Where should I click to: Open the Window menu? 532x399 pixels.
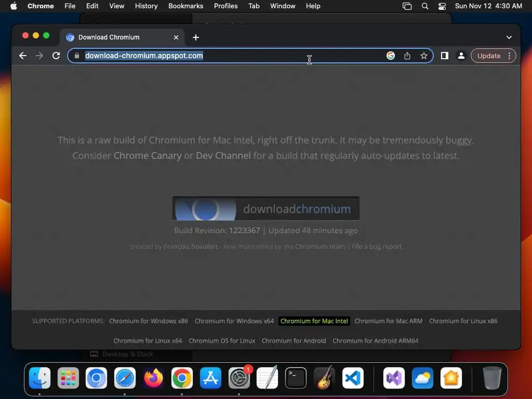(x=283, y=6)
